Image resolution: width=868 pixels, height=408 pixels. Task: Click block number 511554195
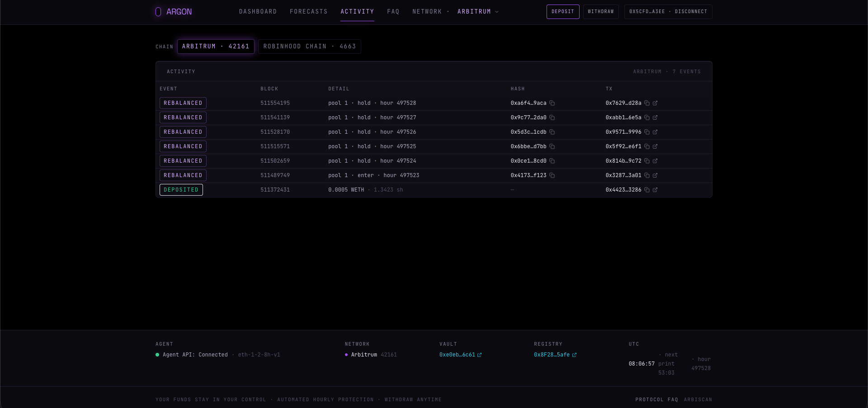coord(275,103)
